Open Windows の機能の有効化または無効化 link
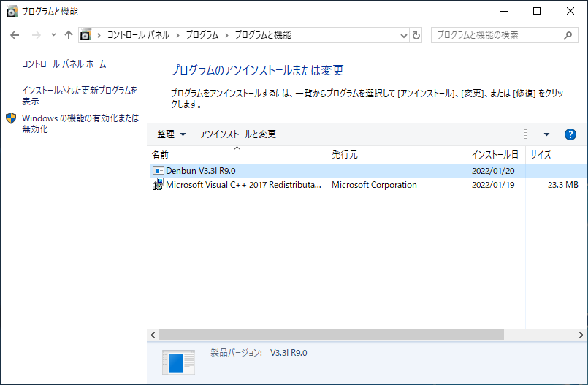This screenshot has width=588, height=385. pos(80,123)
